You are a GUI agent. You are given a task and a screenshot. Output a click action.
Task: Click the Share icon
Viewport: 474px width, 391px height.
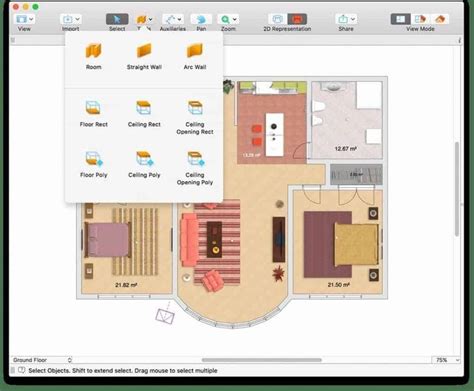[x=343, y=19]
